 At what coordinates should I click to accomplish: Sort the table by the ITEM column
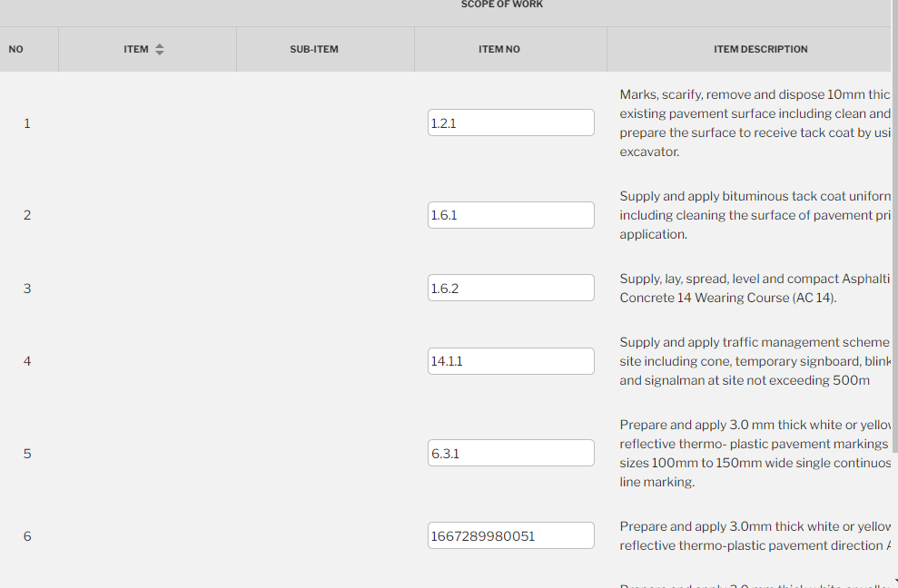(x=160, y=49)
